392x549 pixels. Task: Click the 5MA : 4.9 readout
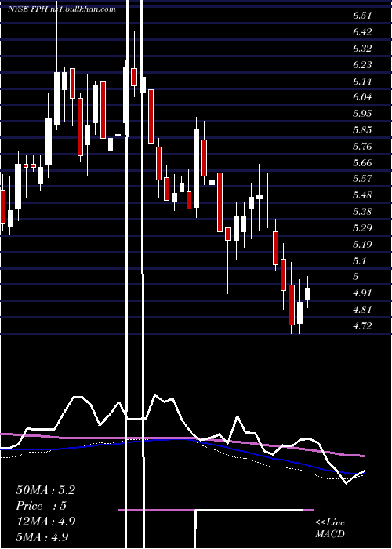42,536
